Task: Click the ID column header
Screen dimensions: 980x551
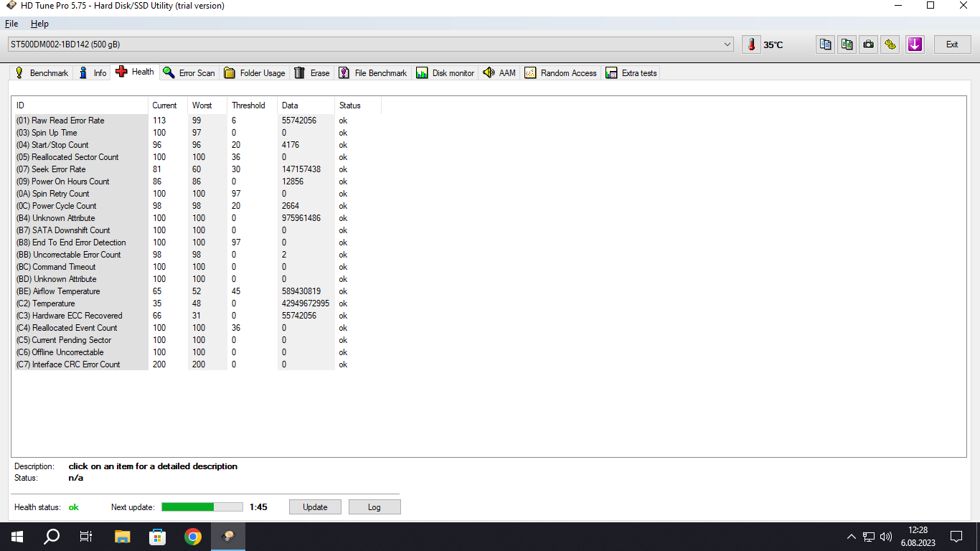Action: click(81, 105)
